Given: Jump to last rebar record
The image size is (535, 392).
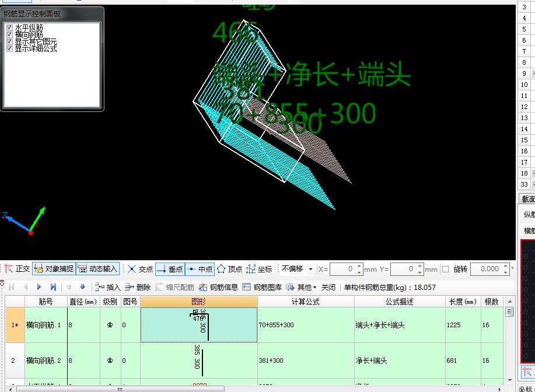Looking at the screenshot, I should (x=53, y=287).
